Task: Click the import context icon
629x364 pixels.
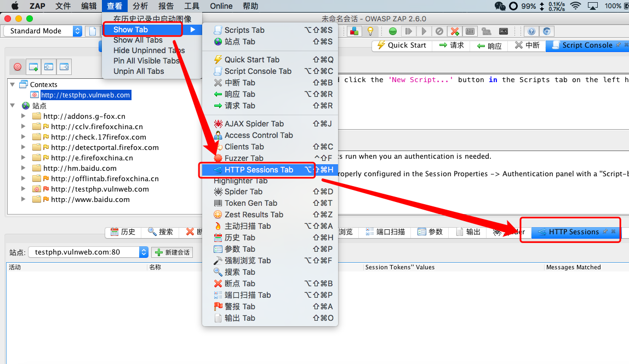Action: 49,67
